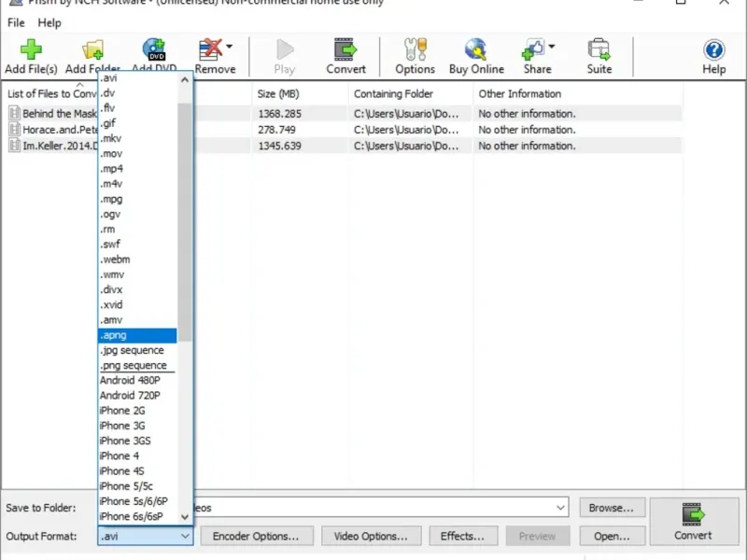The height and width of the screenshot is (560, 747).
Task: Open the File menu
Action: click(x=16, y=22)
